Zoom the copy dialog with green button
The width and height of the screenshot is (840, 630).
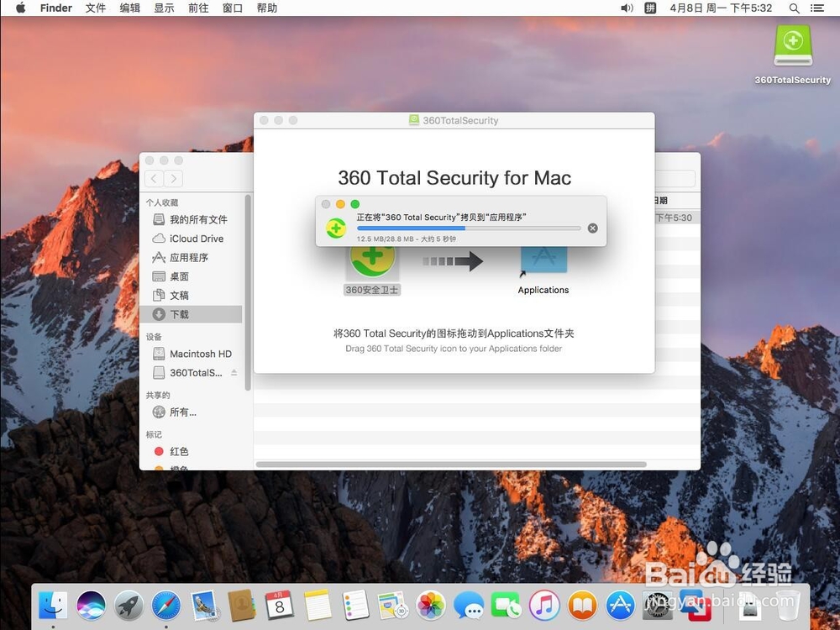(354, 204)
